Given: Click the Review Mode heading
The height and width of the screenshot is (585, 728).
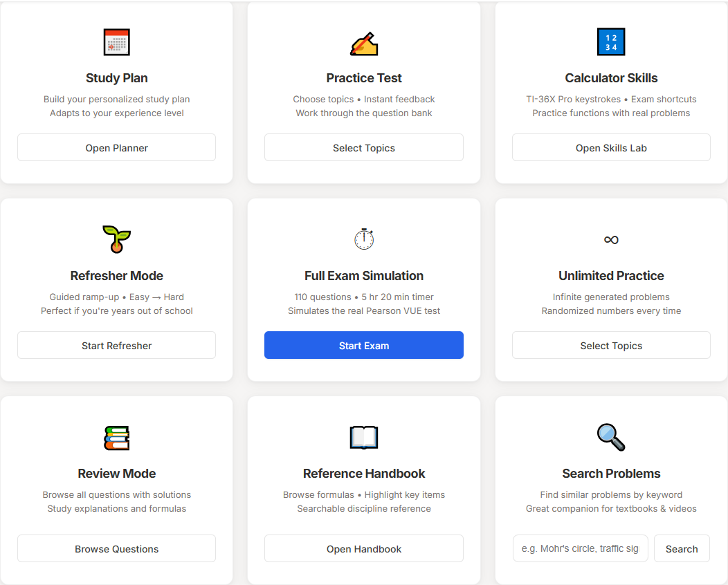Looking at the screenshot, I should tap(116, 473).
